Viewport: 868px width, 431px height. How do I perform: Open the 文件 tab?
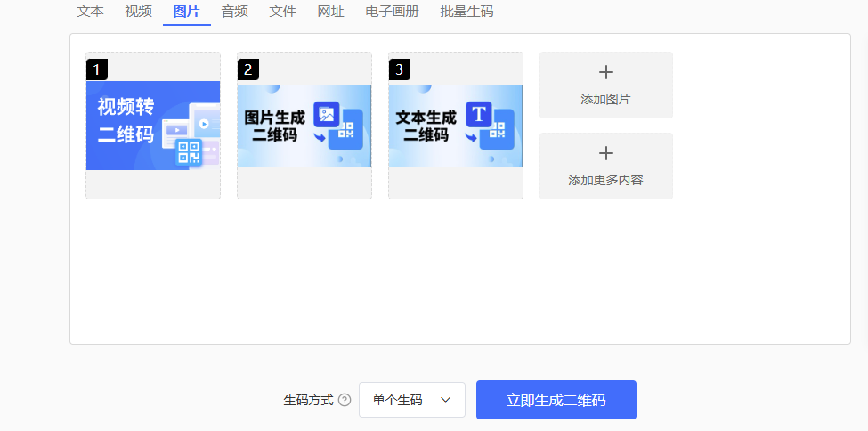coord(282,12)
